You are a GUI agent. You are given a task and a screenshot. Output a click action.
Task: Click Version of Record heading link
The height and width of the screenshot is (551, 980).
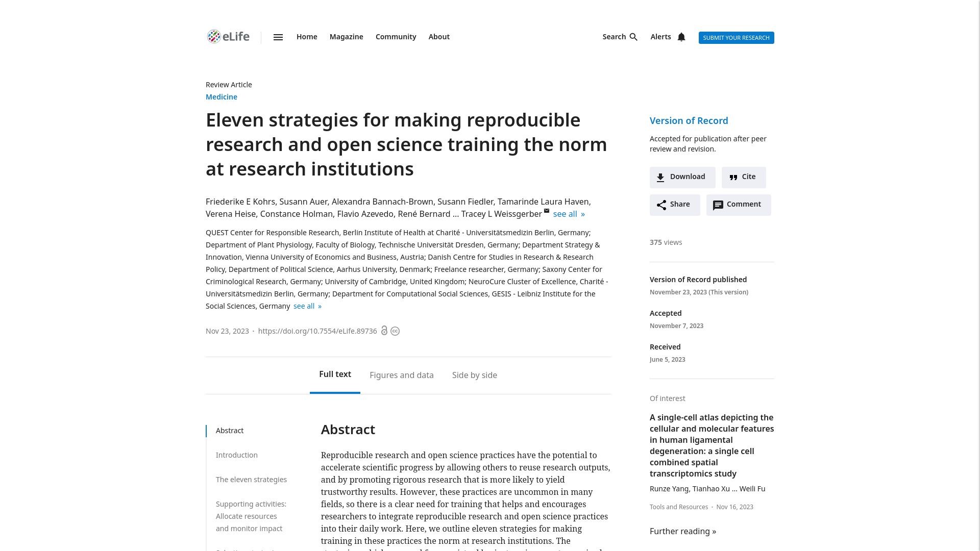[689, 121]
